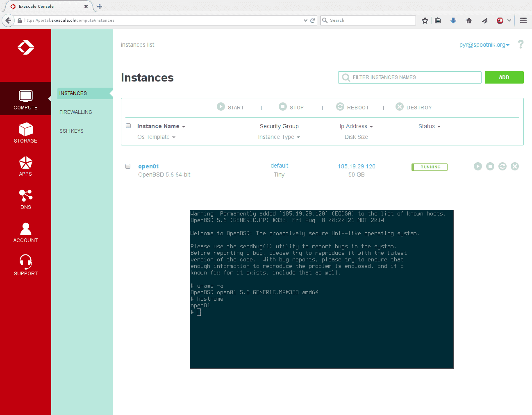
Task: Contact Support via the headset icon
Action: pyautogui.click(x=25, y=265)
